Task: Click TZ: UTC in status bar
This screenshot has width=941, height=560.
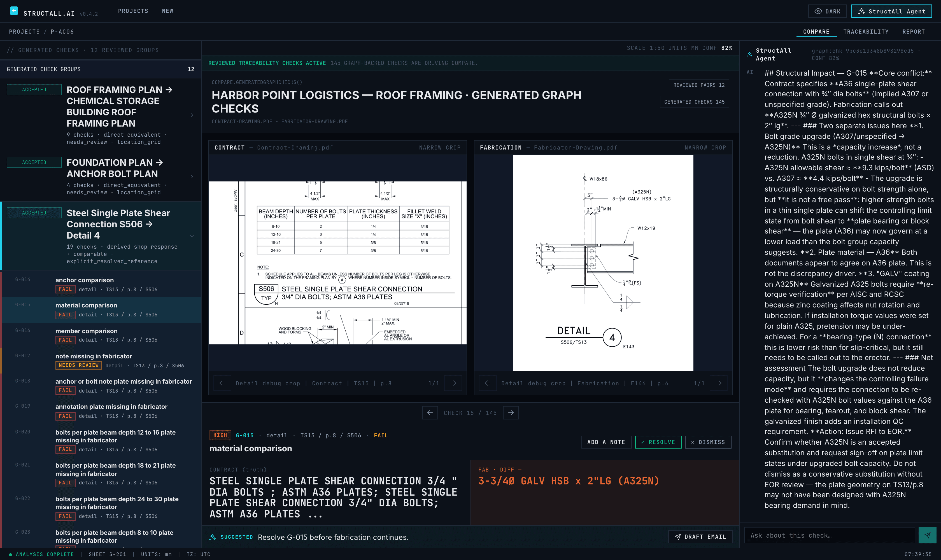Action: click(198, 554)
